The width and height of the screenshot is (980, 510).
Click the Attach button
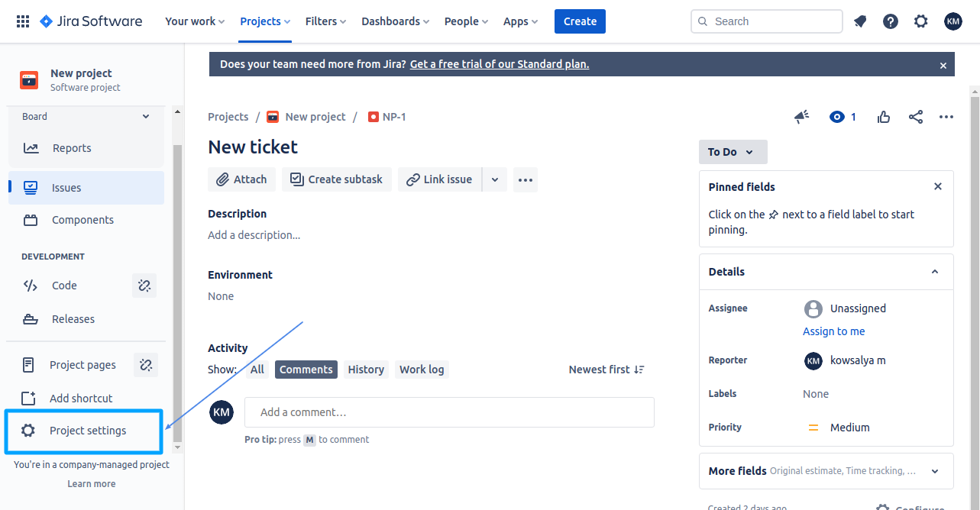pos(241,179)
